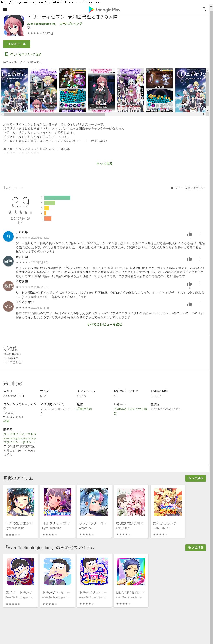The image size is (213, 644).
Task: Select the ロールプレイング category link
Action: click(71, 24)
